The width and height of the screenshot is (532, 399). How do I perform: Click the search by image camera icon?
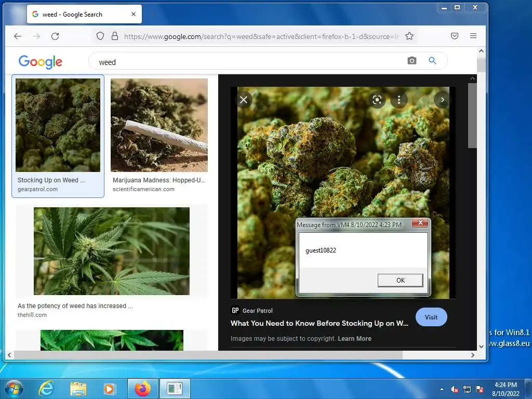coord(412,61)
